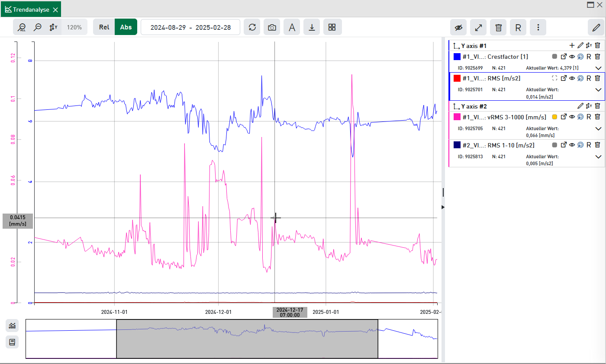Take a chart snapshot with camera icon
Screen dimensions: 606x364
pyautogui.click(x=272, y=27)
